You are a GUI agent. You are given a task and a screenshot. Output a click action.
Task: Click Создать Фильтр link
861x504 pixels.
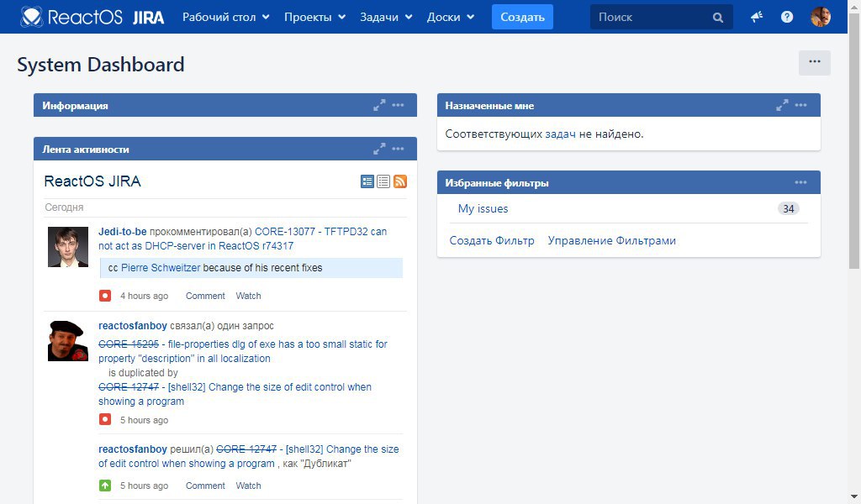(x=492, y=241)
